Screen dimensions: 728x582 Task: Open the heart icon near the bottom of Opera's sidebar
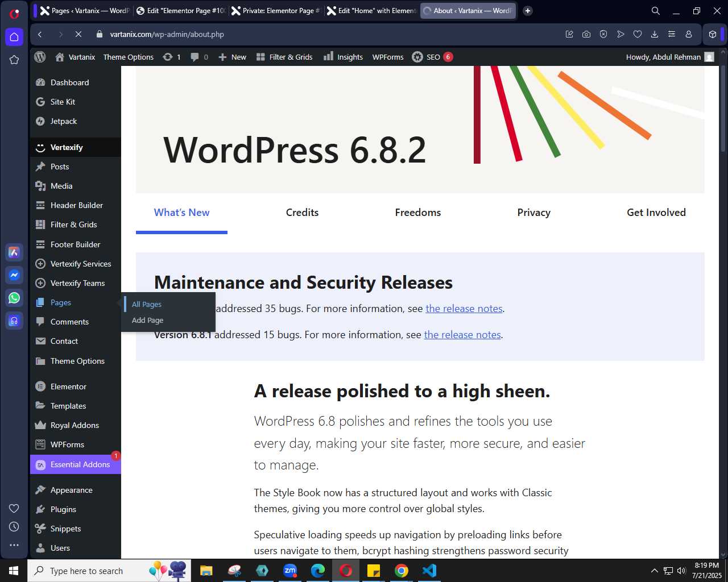[14, 508]
